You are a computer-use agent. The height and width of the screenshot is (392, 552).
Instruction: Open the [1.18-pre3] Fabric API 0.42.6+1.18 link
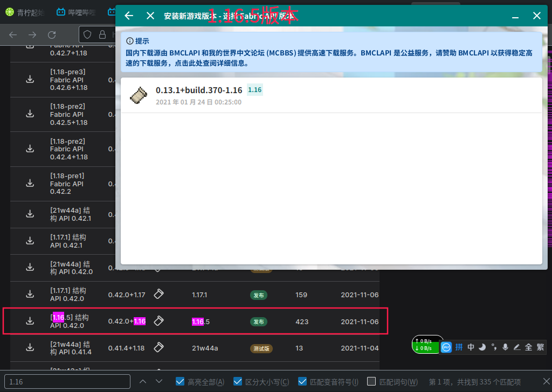[68, 80]
